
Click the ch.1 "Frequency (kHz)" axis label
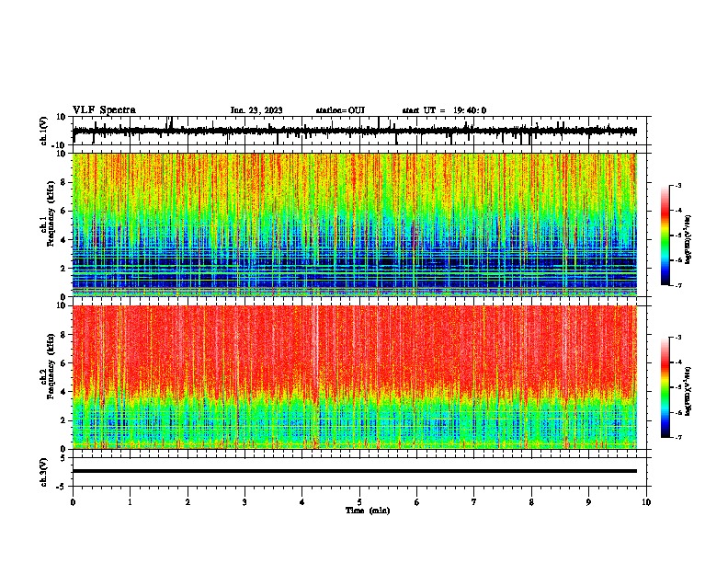click(51, 215)
